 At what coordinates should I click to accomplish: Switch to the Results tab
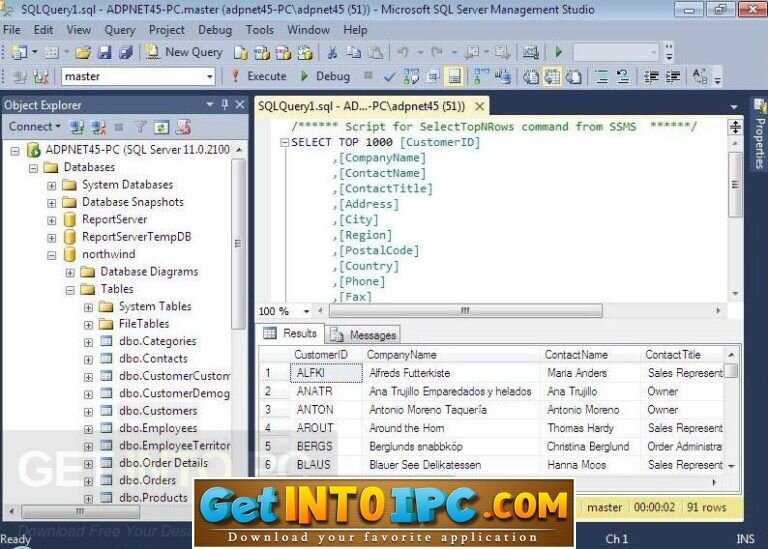point(290,334)
